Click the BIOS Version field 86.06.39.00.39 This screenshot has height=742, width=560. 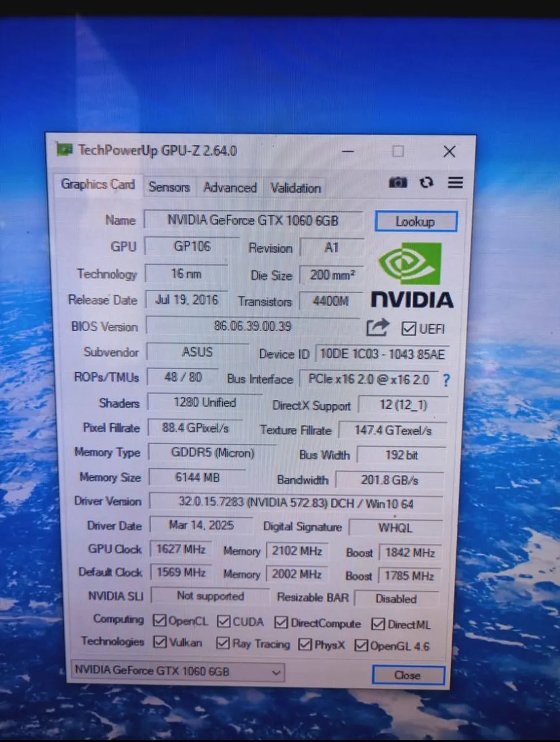[x=253, y=326]
